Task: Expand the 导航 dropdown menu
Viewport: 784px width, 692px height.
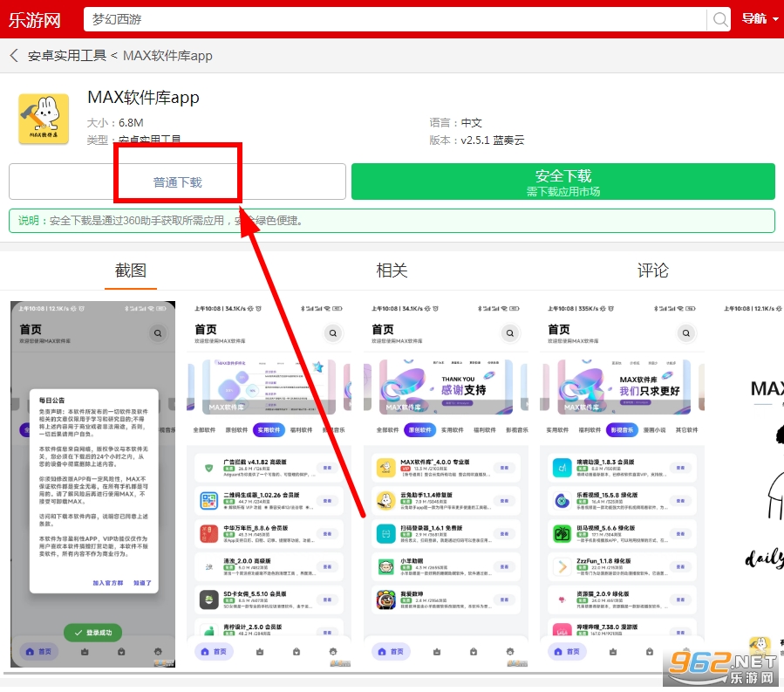Action: (760, 19)
